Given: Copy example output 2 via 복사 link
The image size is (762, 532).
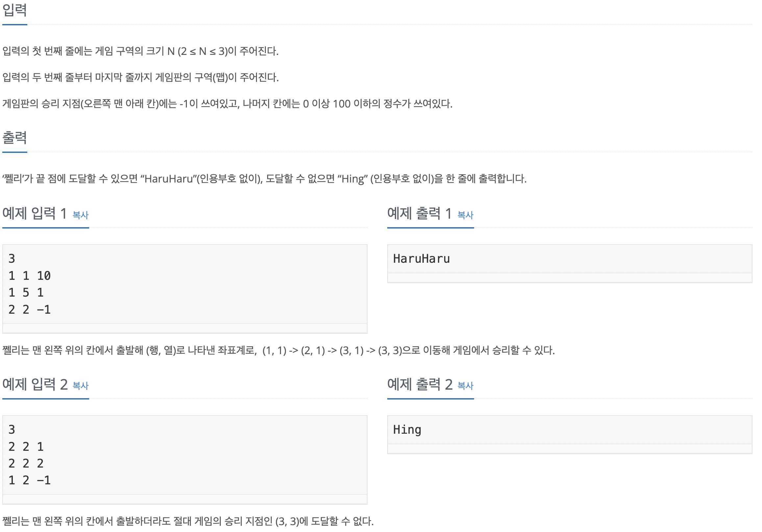Looking at the screenshot, I should pos(465,386).
